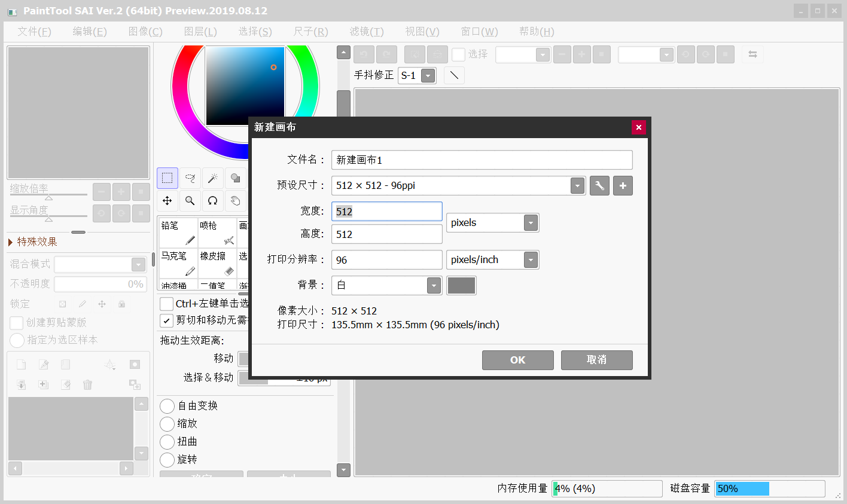The width and height of the screenshot is (847, 504).
Task: Click the clockwise button beside 显示角度
Action: [121, 213]
